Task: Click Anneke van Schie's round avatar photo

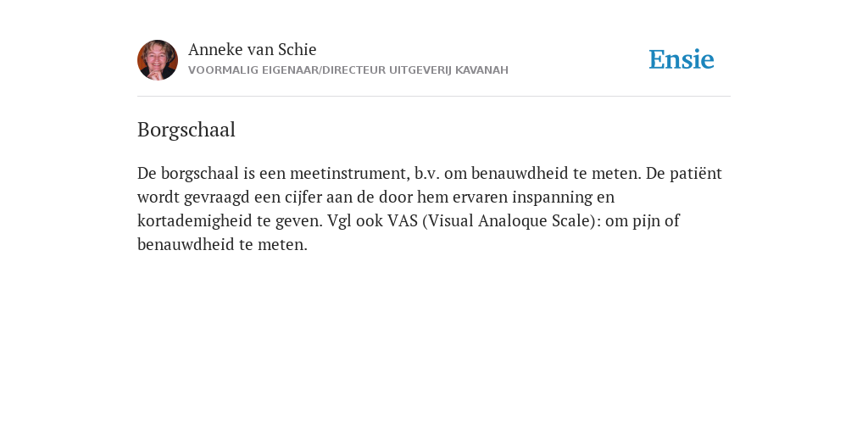Action: click(158, 60)
